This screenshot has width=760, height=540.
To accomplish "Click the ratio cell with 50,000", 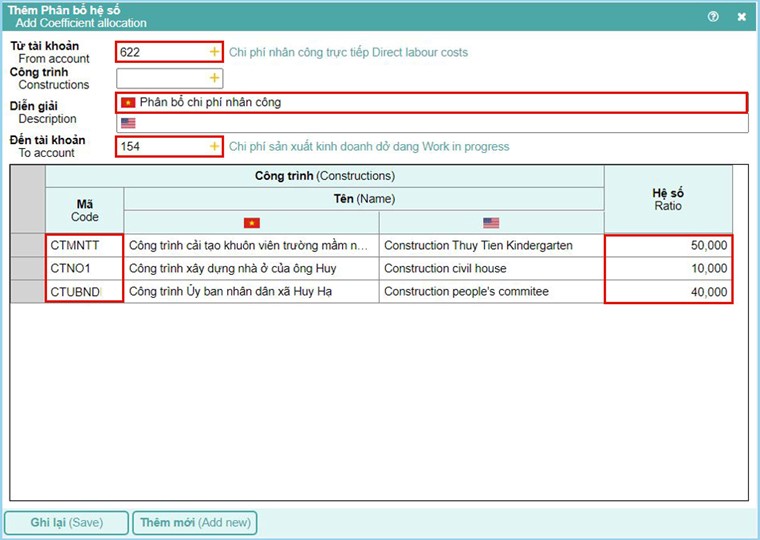I will coord(668,245).
